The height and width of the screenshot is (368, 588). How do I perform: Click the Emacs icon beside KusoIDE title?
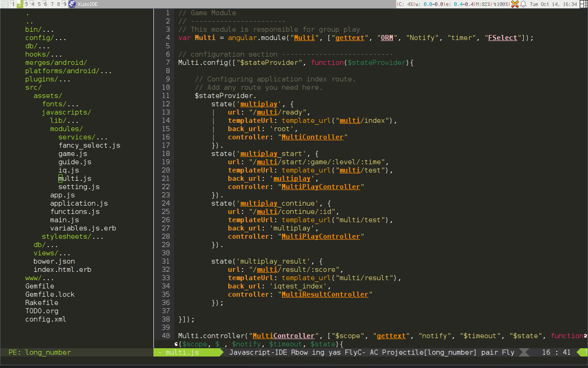(72, 4)
